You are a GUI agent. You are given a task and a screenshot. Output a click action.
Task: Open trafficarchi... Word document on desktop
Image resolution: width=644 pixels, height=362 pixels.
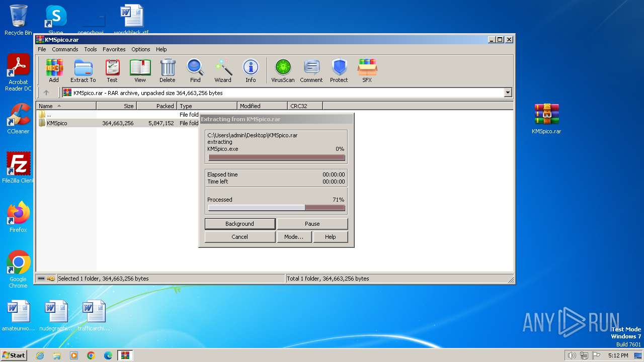point(94,316)
